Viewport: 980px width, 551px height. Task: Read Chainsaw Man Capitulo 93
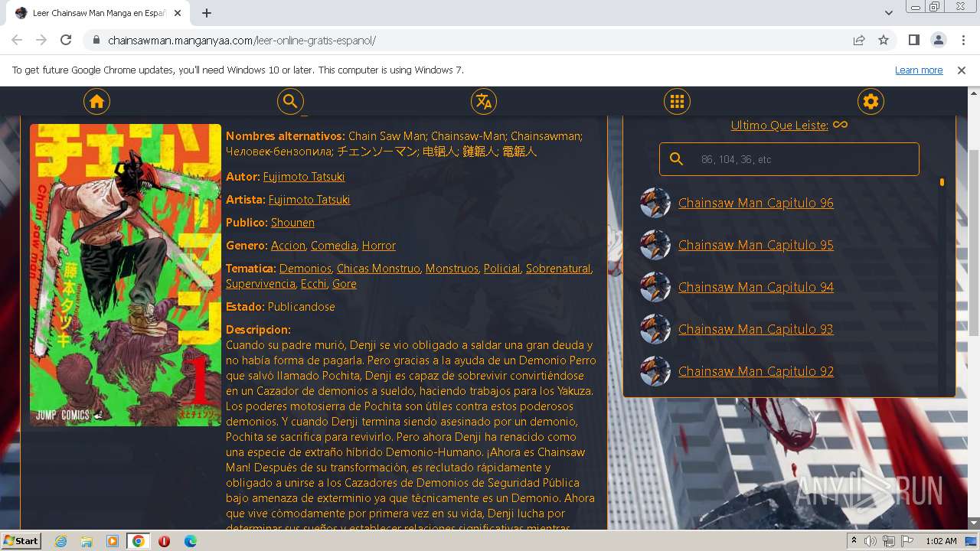(756, 329)
